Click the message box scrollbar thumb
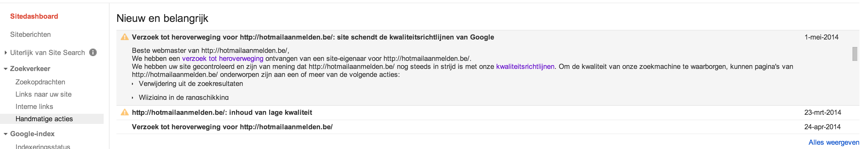The image size is (868, 149). click(x=855, y=54)
